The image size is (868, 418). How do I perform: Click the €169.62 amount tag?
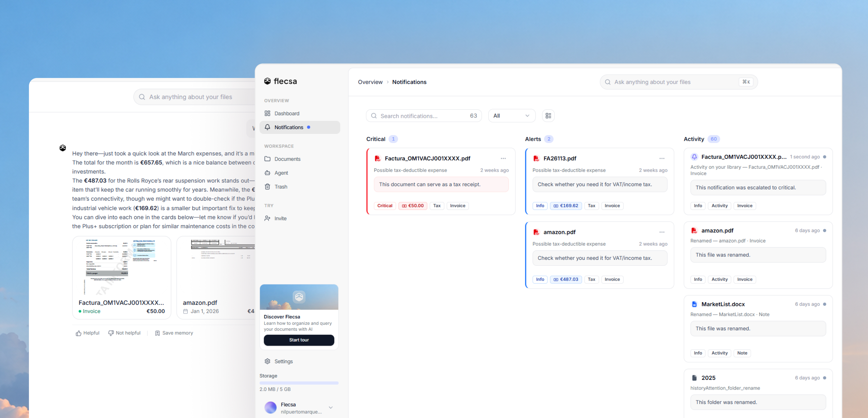566,206
